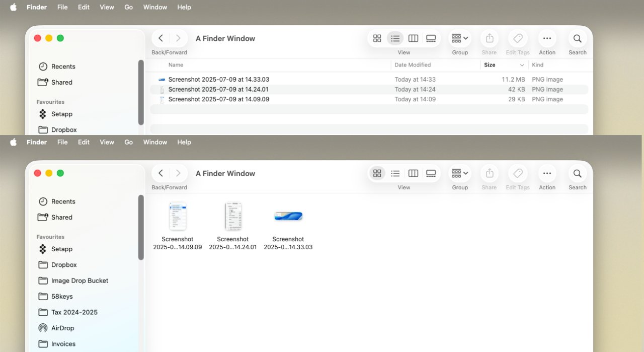
Task: Switch icon-view window to column view
Action: (413, 173)
